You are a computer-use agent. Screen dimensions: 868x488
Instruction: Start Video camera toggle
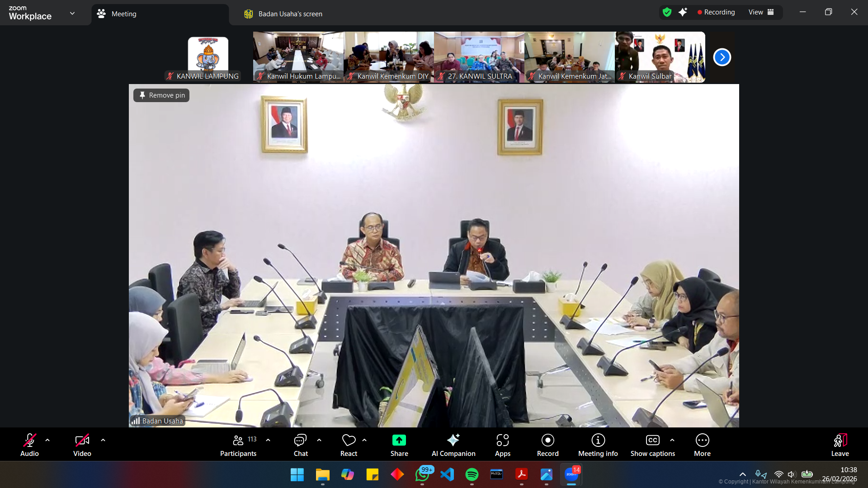pyautogui.click(x=82, y=440)
